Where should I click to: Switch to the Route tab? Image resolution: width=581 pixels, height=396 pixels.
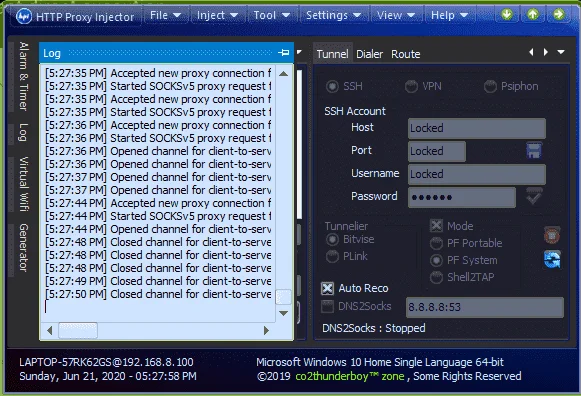tap(406, 54)
